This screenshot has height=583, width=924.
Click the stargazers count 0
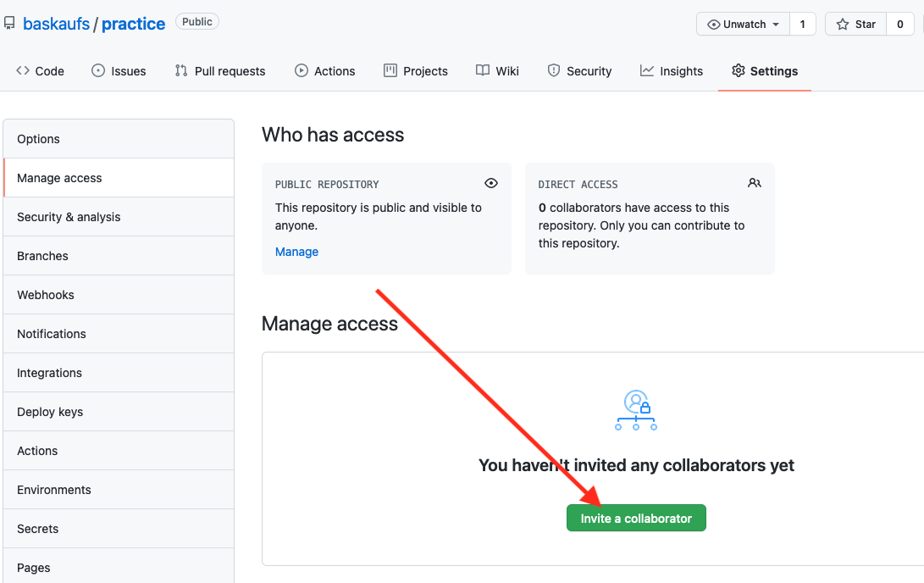(x=899, y=25)
